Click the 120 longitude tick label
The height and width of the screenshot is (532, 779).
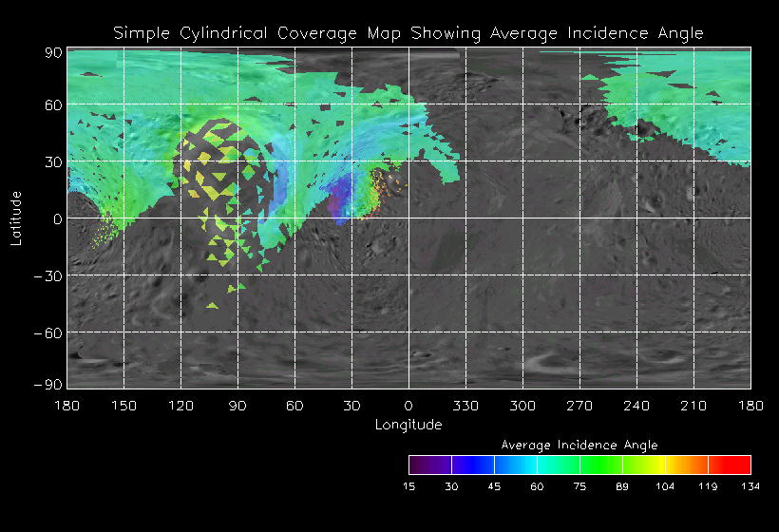(180, 406)
